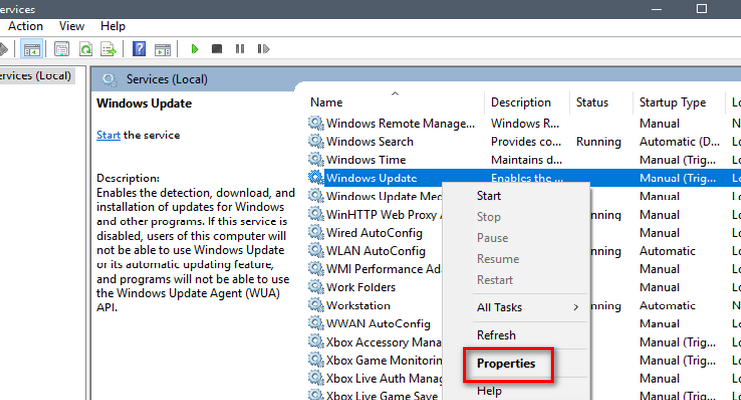Select the WLAN AutoConfig service name
Screen dimensions: 741x400
pyautogui.click(x=376, y=251)
